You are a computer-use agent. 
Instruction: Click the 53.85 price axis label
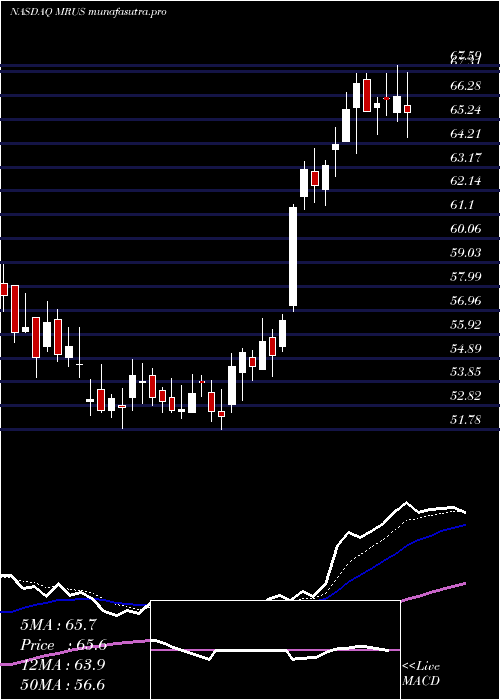click(466, 372)
